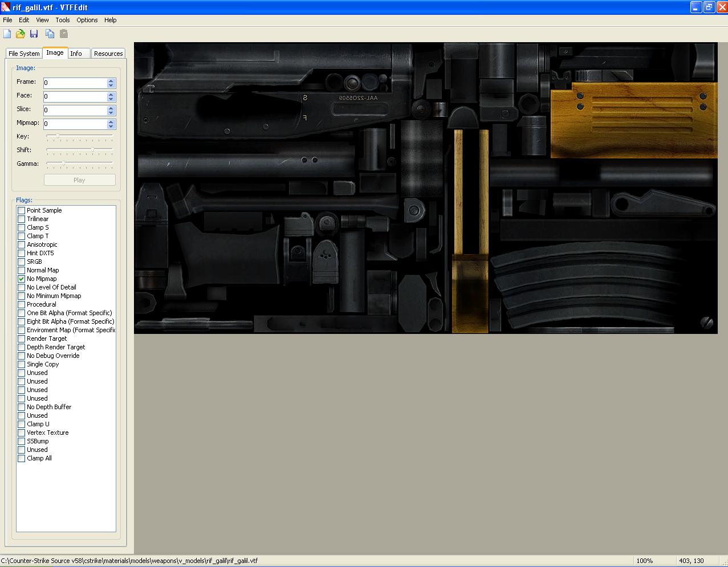This screenshot has width=728, height=567.
Task: Open the Options menu
Action: (x=87, y=20)
